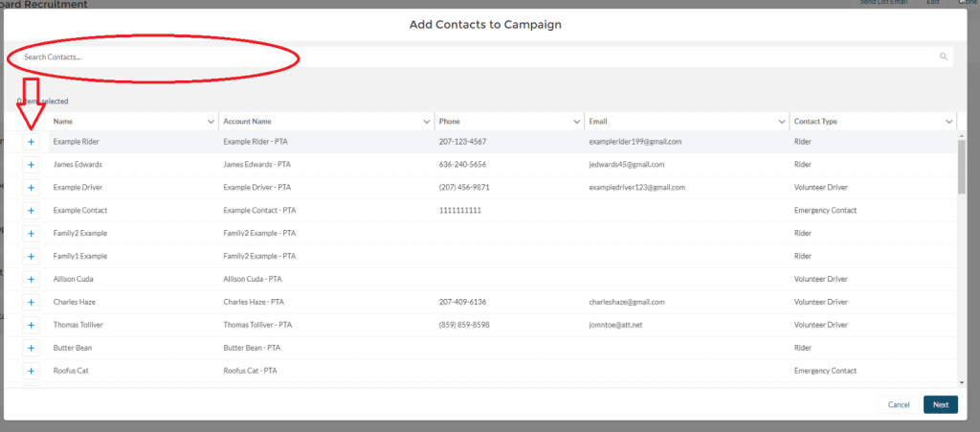Expand the Phone column dropdown menu
The width and height of the screenshot is (980, 432).
point(577,122)
